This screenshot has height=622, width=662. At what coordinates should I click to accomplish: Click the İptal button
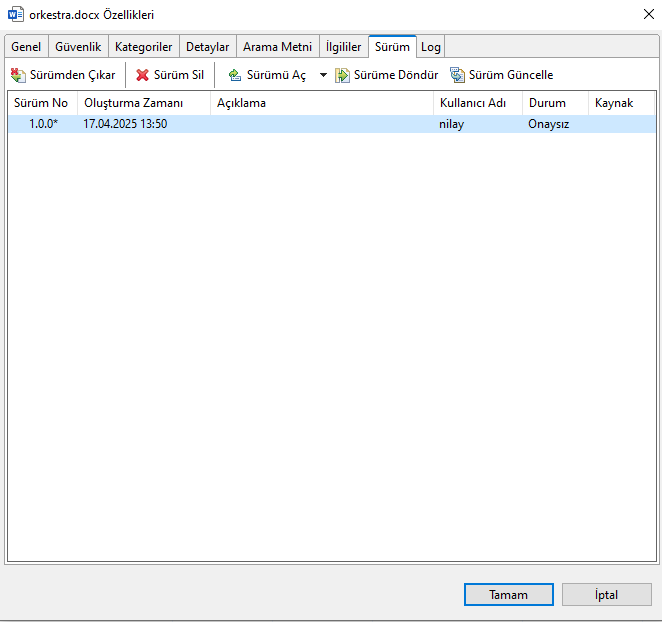[607, 594]
